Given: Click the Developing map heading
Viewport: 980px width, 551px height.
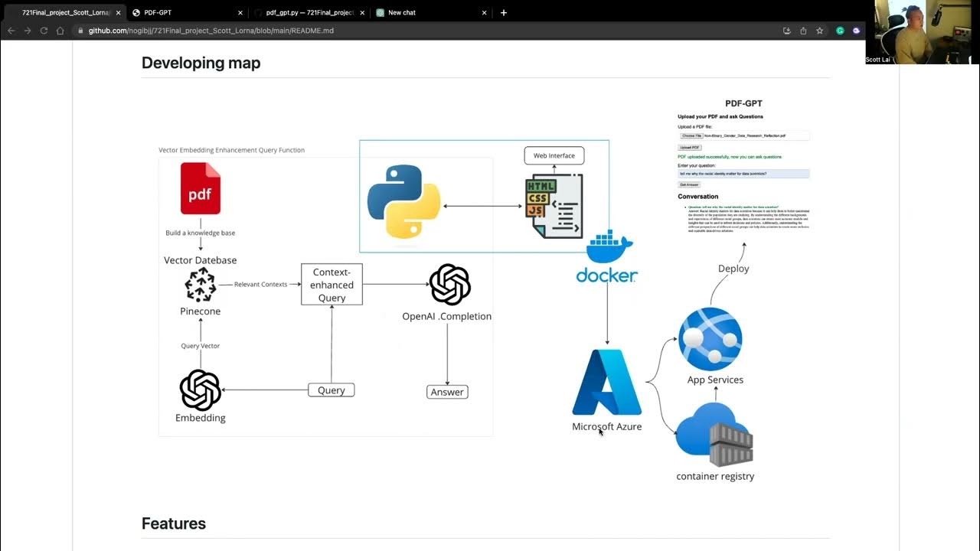Looking at the screenshot, I should [x=201, y=63].
